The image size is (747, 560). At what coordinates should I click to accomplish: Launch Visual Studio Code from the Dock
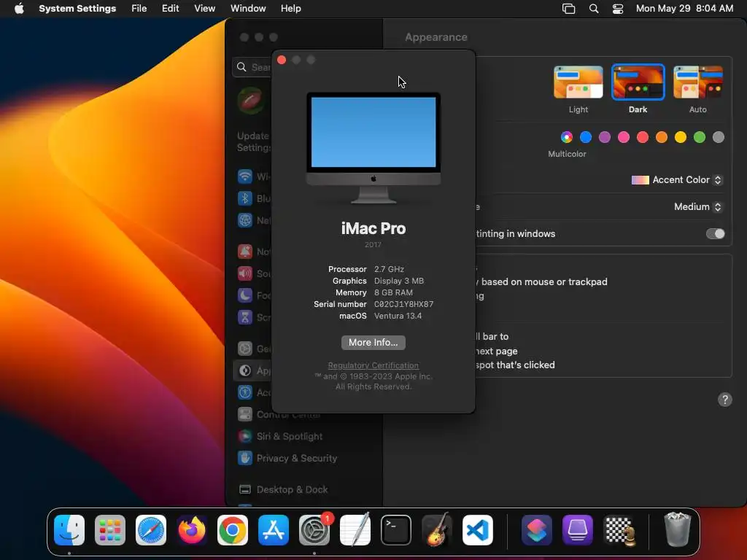[x=477, y=529]
